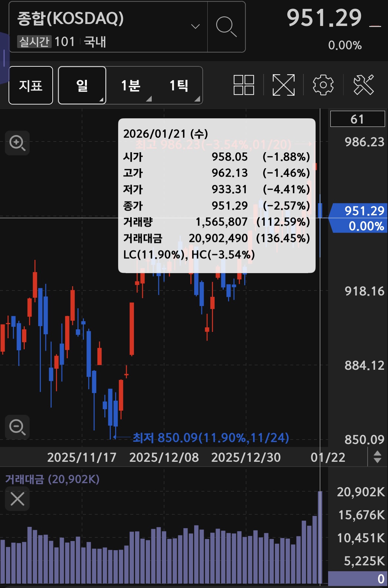
Task: Zoom out on chart with minus magnifier
Action: (x=17, y=427)
